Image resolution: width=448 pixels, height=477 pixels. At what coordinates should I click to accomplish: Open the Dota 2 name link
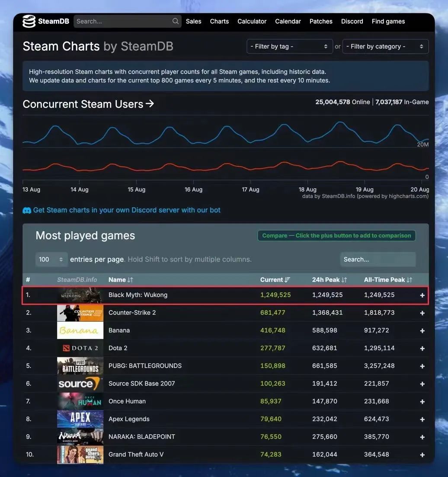click(x=118, y=348)
